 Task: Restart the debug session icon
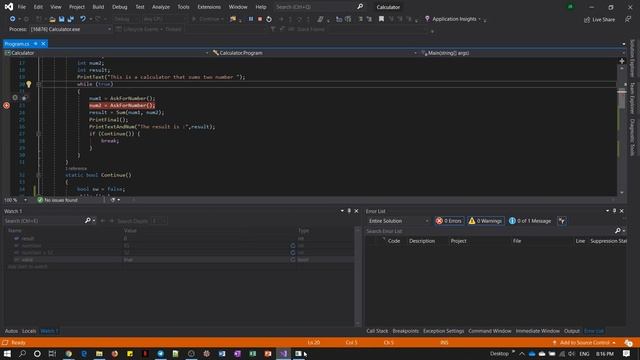269,19
